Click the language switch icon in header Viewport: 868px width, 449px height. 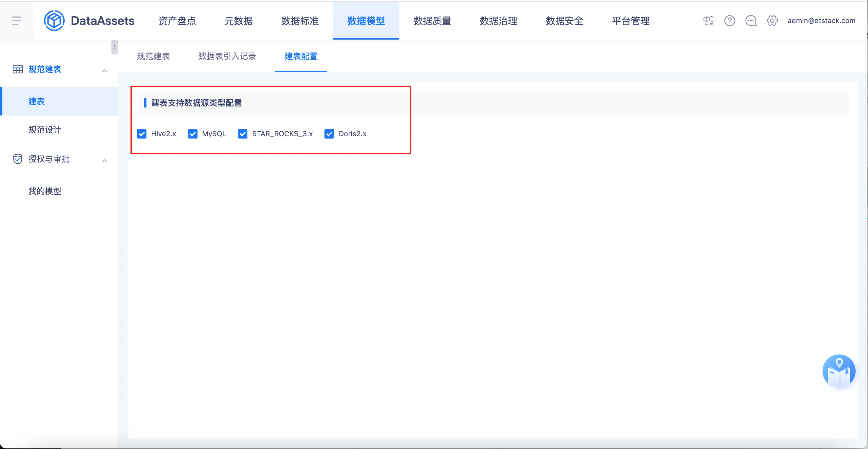[708, 21]
